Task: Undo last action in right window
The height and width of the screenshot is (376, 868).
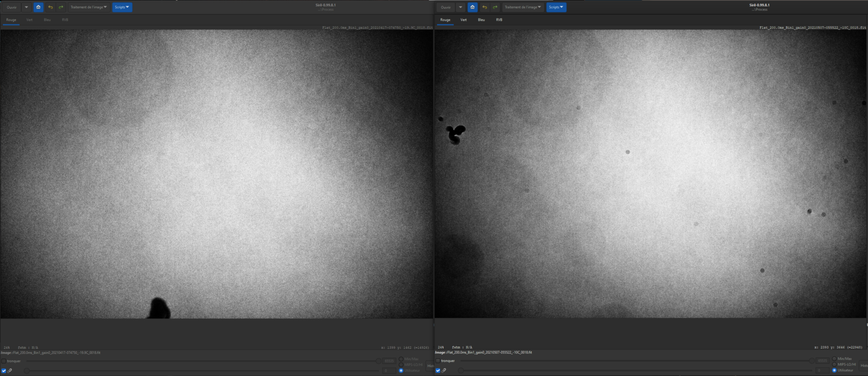Action: [484, 8]
